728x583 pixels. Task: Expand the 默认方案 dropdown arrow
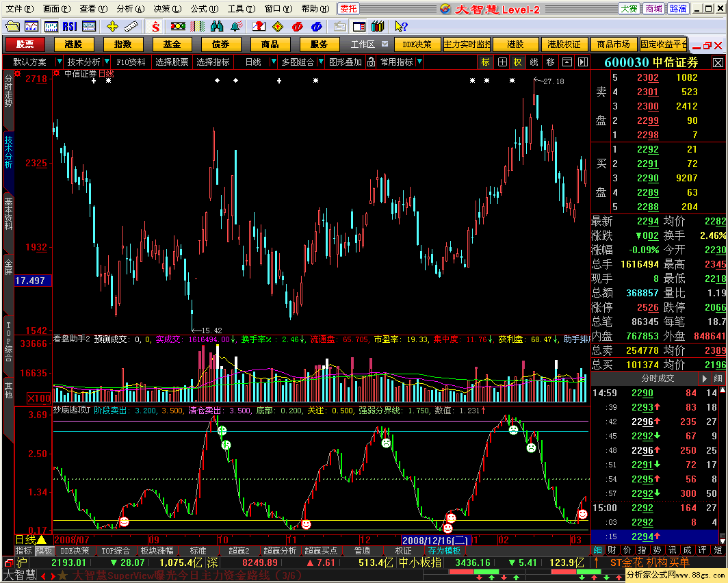pos(59,62)
